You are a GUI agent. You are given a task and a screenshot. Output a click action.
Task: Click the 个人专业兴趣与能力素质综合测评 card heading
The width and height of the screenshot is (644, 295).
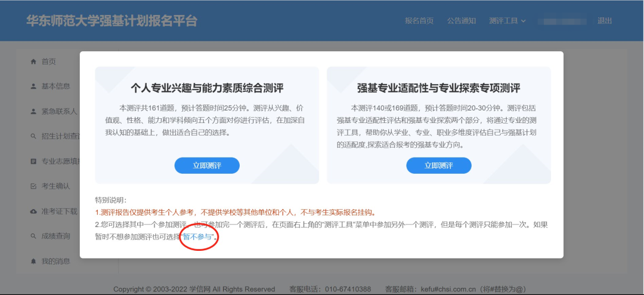[207, 88]
